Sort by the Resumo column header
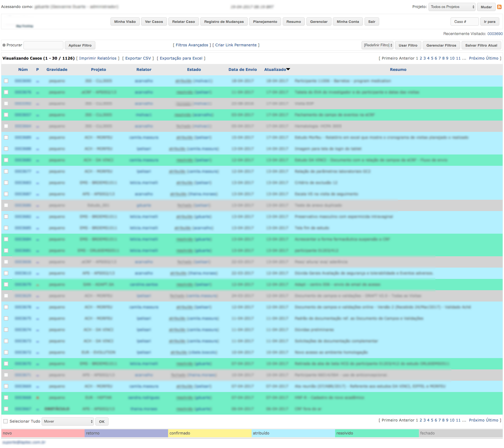 pos(398,70)
